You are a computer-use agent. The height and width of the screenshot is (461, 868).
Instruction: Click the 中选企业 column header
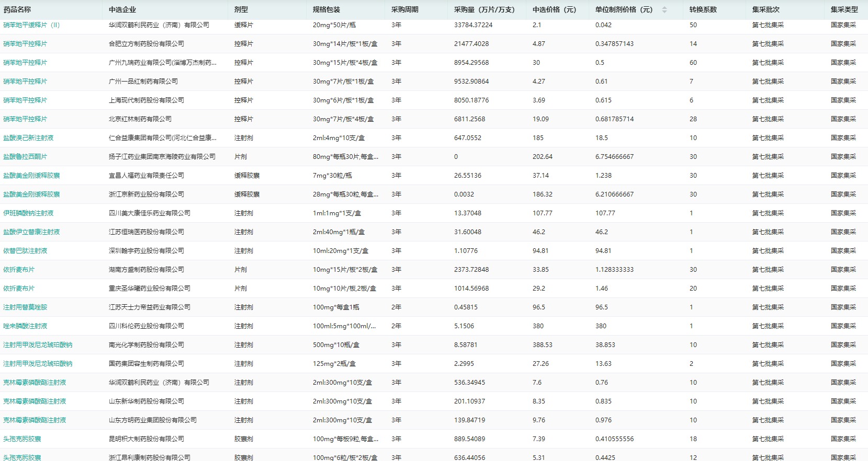click(122, 9)
